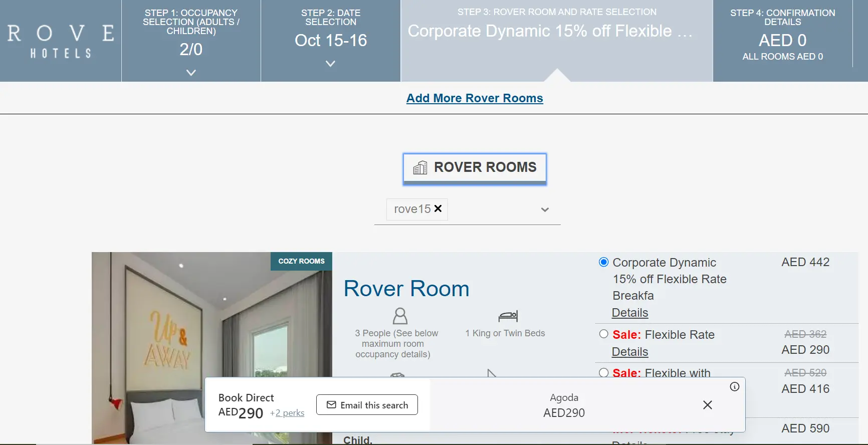Click the bed type icon
The width and height of the screenshot is (868, 445).
[508, 316]
